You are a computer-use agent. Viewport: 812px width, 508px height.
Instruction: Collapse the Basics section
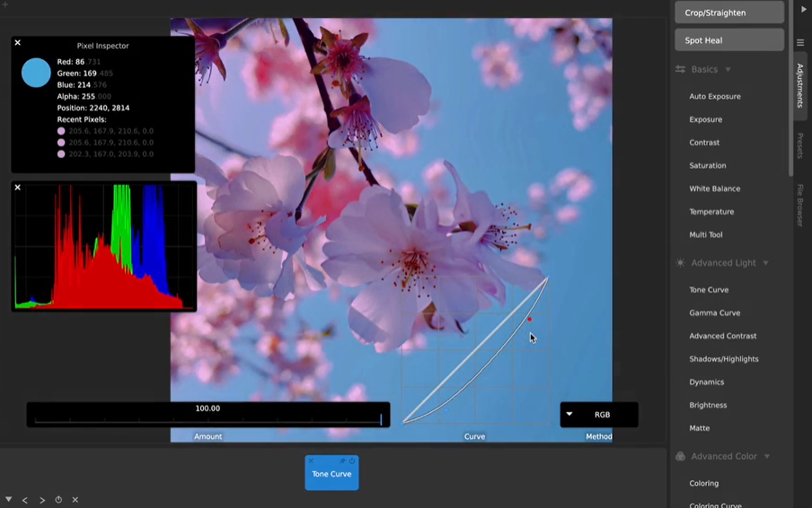[x=728, y=70]
